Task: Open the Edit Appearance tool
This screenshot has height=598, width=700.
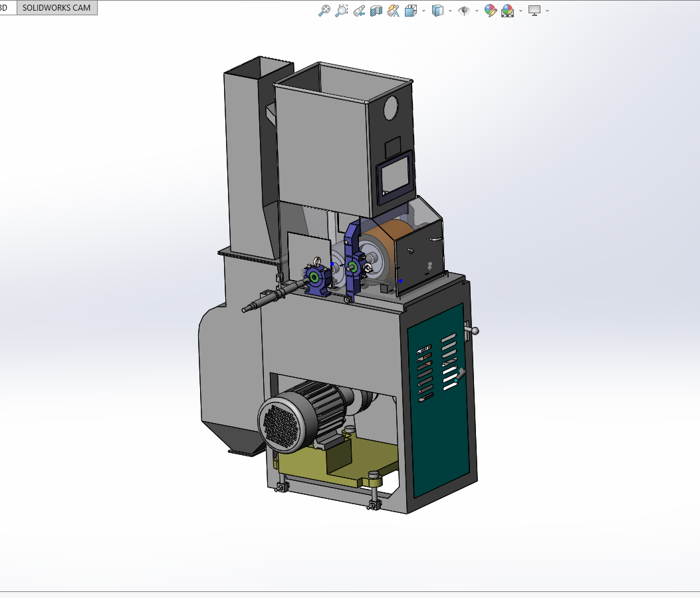Action: coord(491,11)
